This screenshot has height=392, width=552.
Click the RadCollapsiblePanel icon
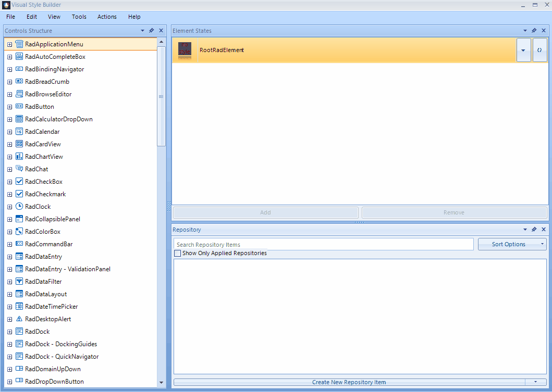click(x=19, y=219)
